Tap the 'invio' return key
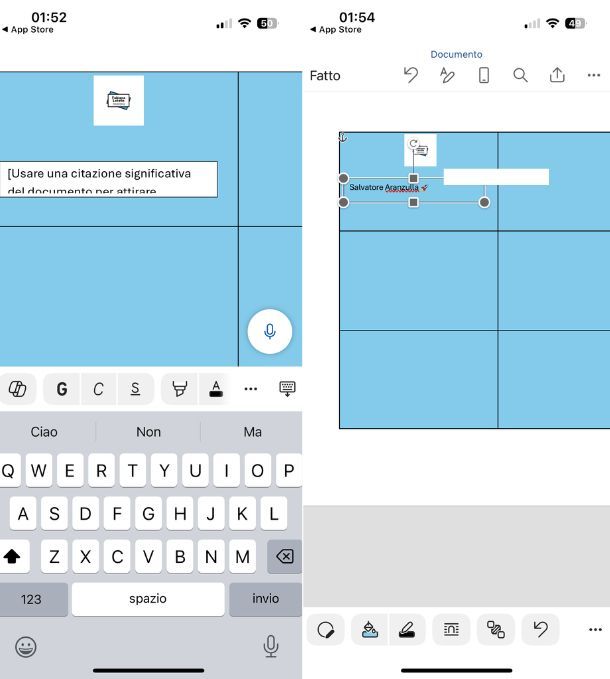Screen dimensions: 610x679 click(x=265, y=599)
